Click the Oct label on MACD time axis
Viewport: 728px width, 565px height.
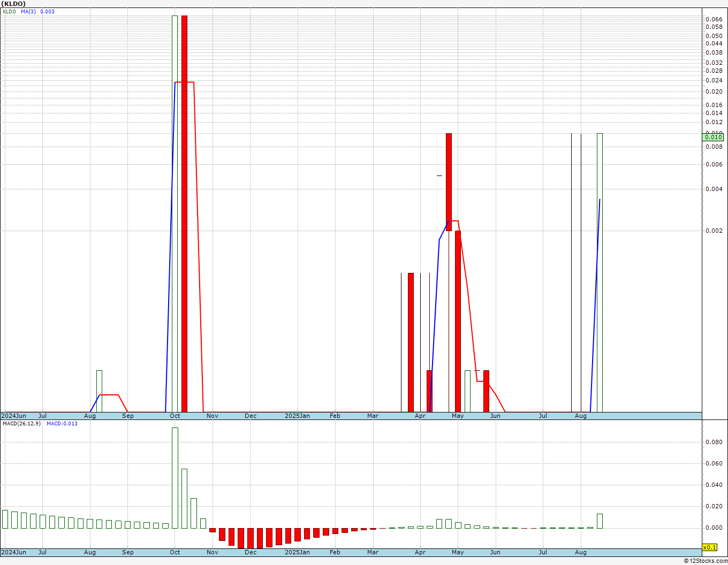(175, 552)
